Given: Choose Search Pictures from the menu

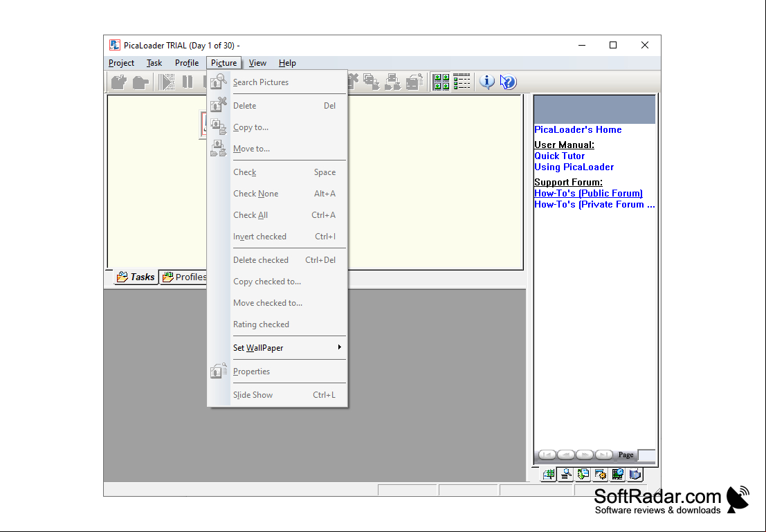Looking at the screenshot, I should click(277, 82).
